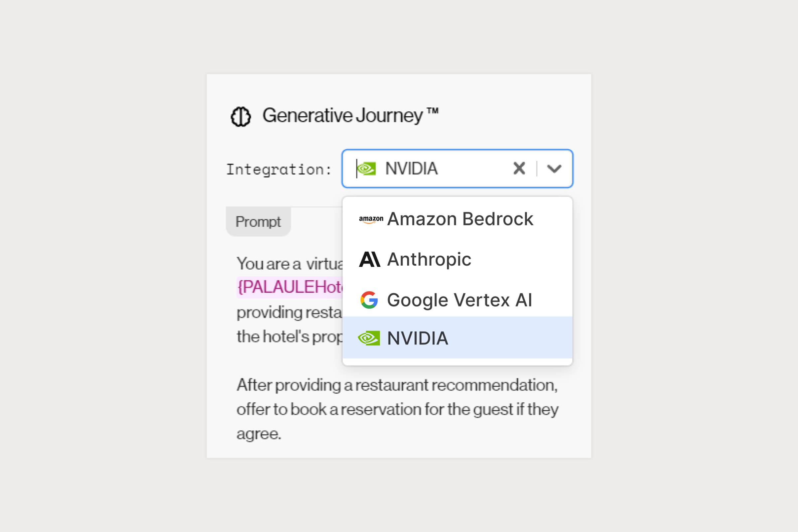Click the "You are a virtual" prompt line
This screenshot has height=532, width=798.
290,264
